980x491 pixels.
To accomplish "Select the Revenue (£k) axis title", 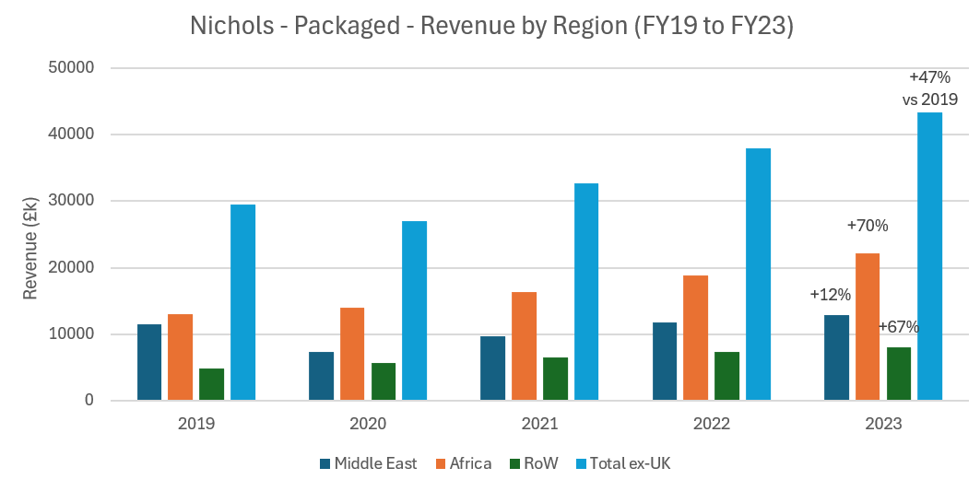I will [x=30, y=248].
